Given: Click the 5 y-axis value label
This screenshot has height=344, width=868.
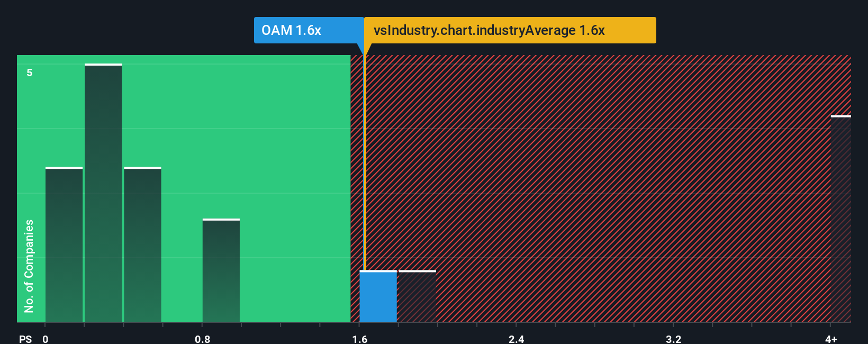Looking at the screenshot, I should pos(30,73).
